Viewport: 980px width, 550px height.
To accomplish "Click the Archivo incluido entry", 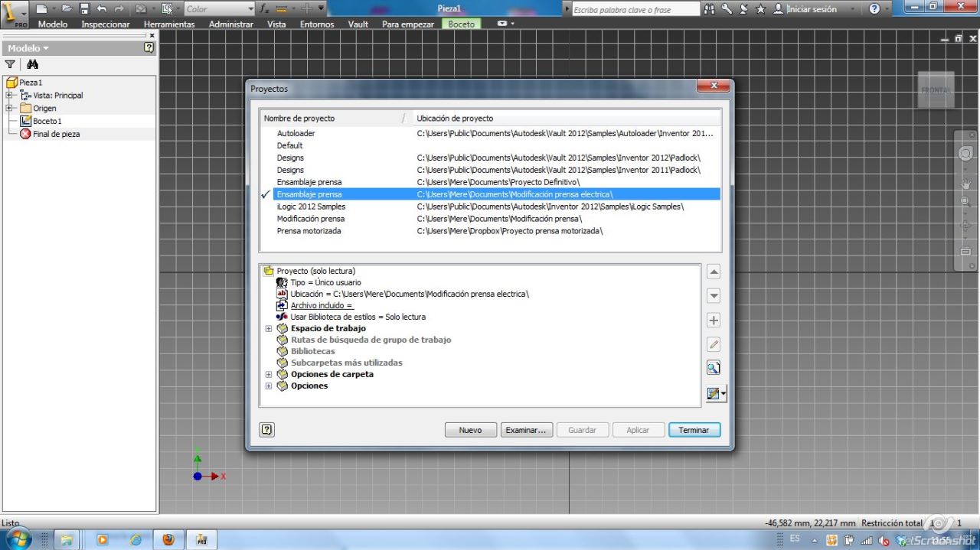I will click(322, 305).
